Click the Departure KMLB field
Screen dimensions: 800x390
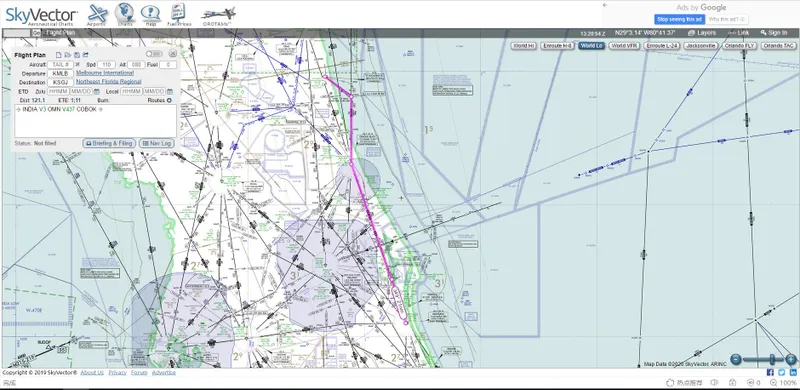point(60,74)
